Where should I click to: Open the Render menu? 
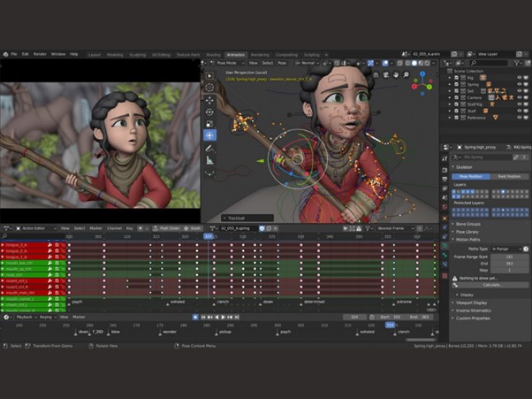click(x=40, y=54)
